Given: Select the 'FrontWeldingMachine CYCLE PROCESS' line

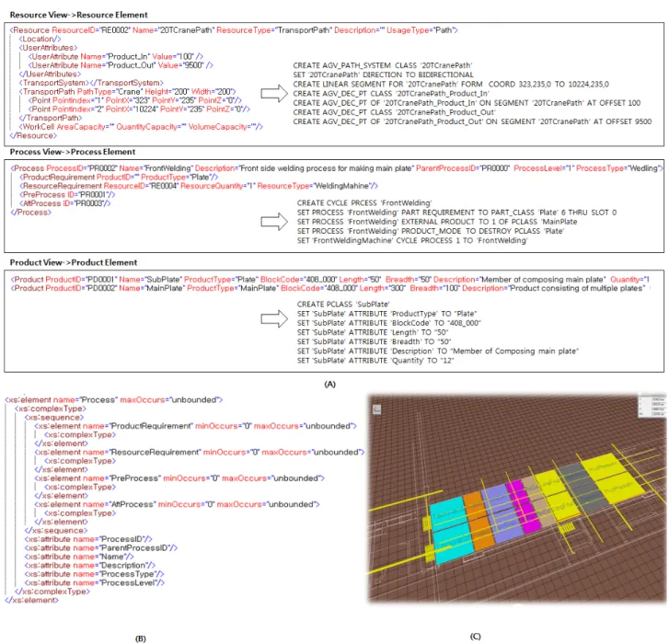Looking at the screenshot, I should [x=412, y=240].
